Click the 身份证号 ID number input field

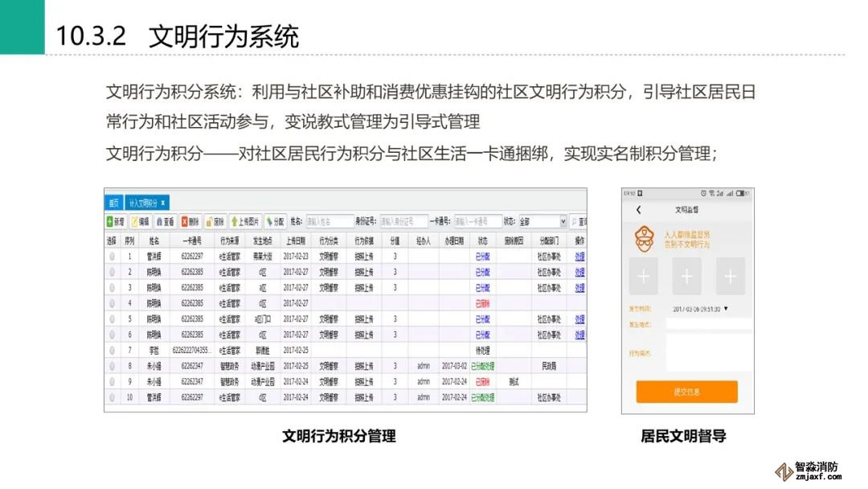[x=403, y=221]
